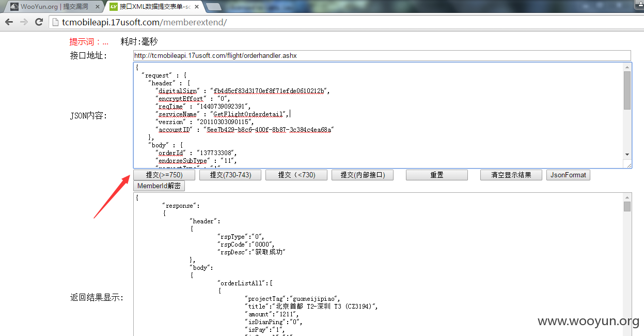
Task: Click the "rspCode":"0000" line
Action: [246, 244]
